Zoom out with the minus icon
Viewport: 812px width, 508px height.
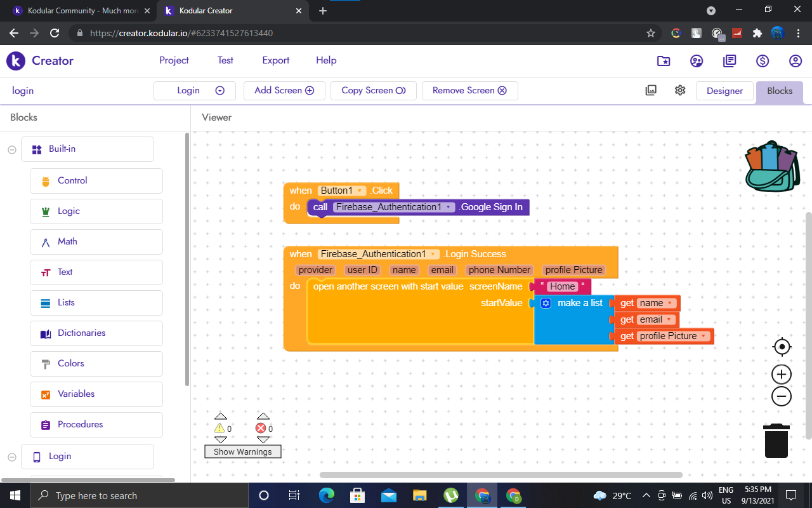[x=782, y=397]
